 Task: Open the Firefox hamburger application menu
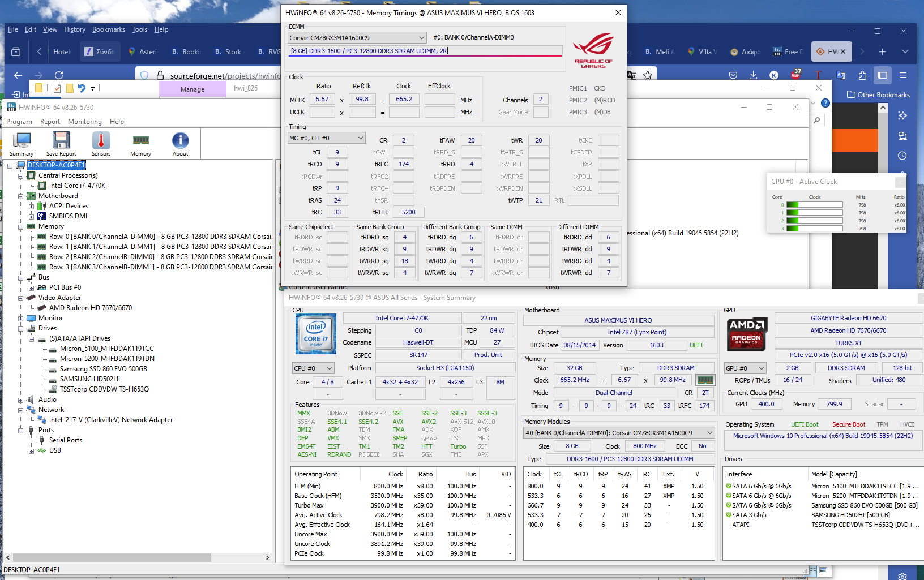point(903,75)
